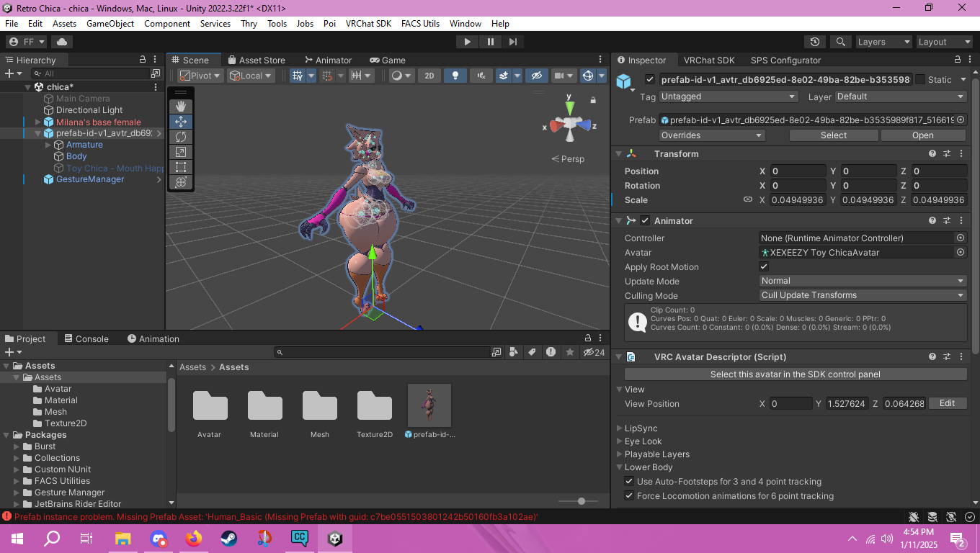The image size is (980, 553).
Task: Search by label in Project panel
Action: tap(532, 352)
